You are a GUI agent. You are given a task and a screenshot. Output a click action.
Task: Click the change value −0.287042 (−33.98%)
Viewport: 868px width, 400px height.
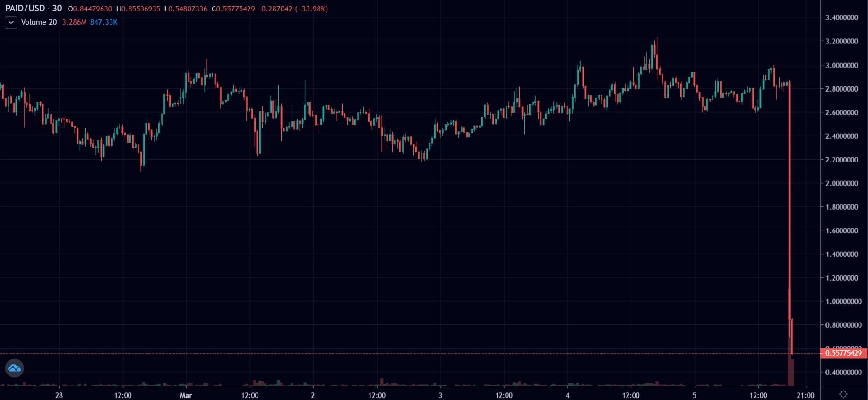tap(293, 9)
